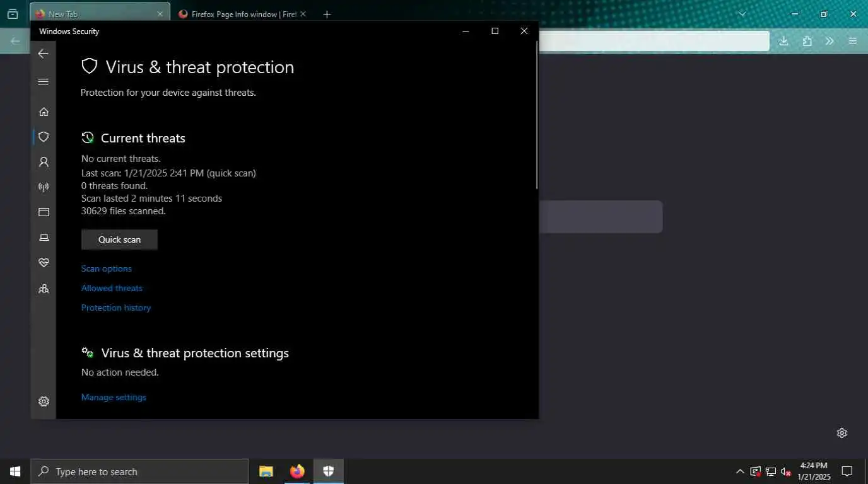Open Home in Windows Security sidebar
868x484 pixels.
(44, 112)
